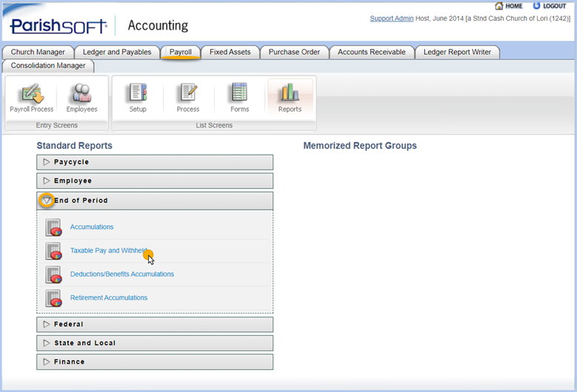Click the Standard Reports heading
Viewport: 577px width, 392px height.
(74, 146)
